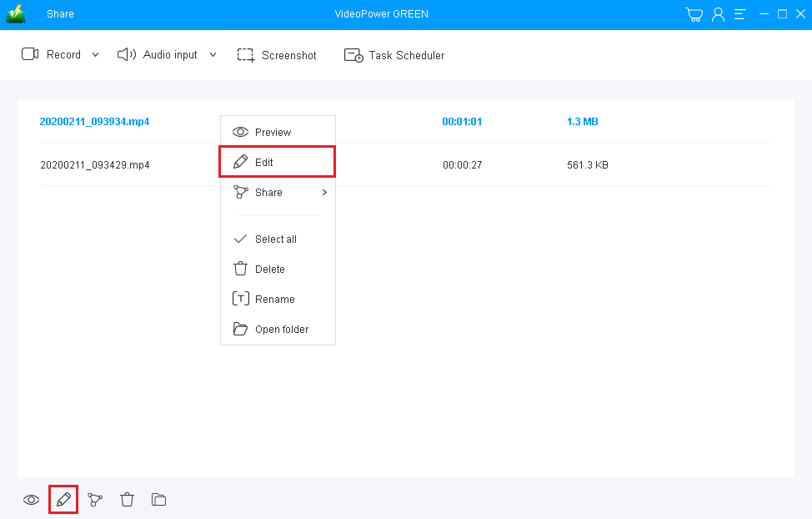Share video with bottom share icon
Image resolution: width=812 pixels, height=519 pixels.
[x=95, y=500]
